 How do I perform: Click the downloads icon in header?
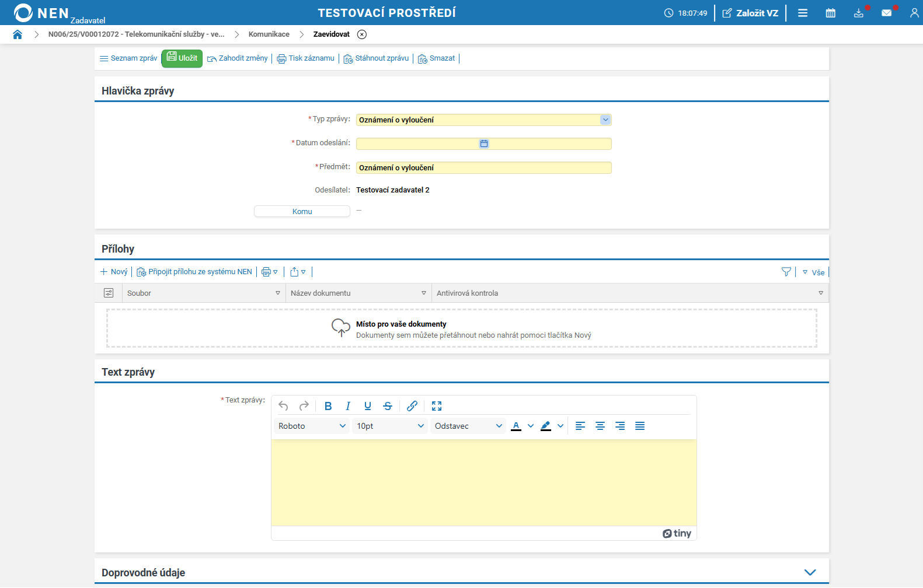858,13
